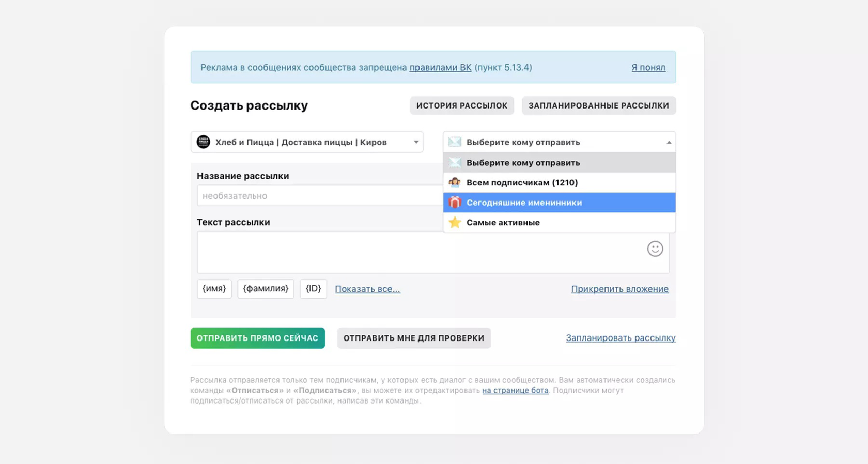The width and height of the screenshot is (868, 464).
Task: Collapse the Выберите кому отправить dropdown arrow
Action: coord(669,142)
